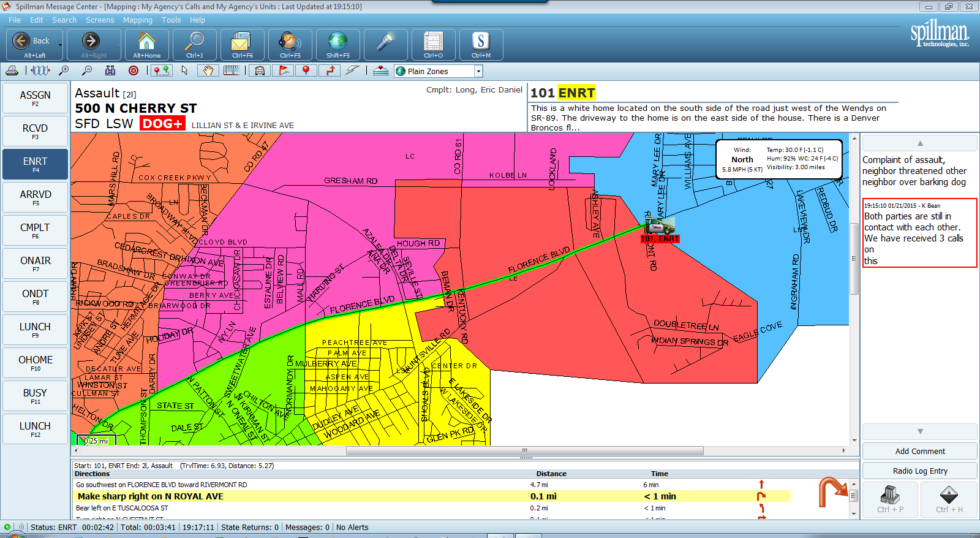The height and width of the screenshot is (538, 980).
Task: Expand the Back button history arrow
Action: [60, 45]
